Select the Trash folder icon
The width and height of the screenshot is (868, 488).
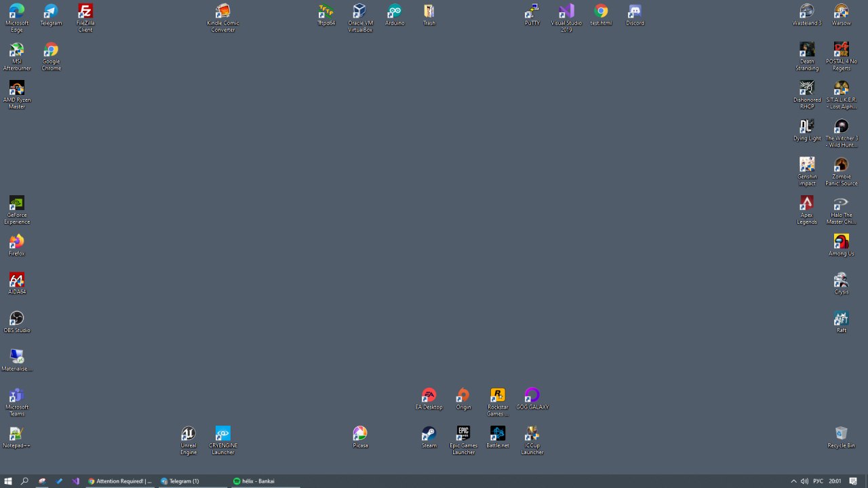[429, 15]
